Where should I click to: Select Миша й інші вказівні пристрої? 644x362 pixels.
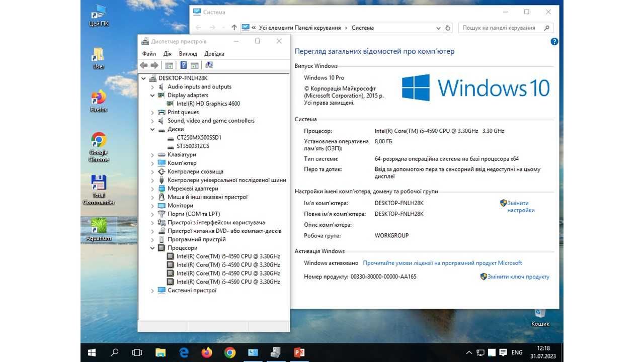[207, 197]
